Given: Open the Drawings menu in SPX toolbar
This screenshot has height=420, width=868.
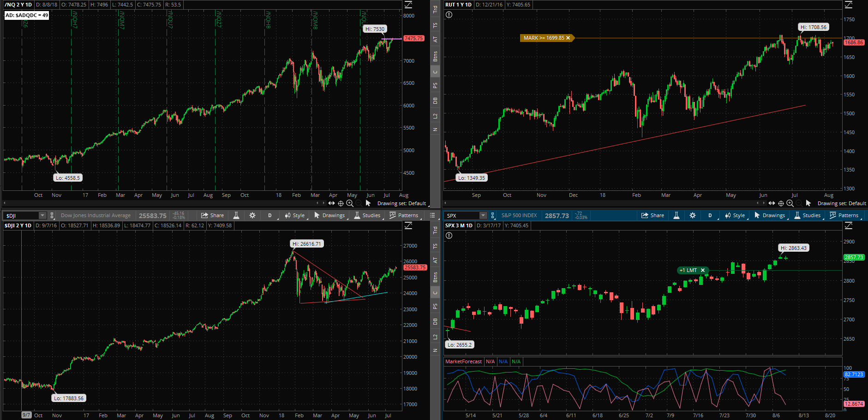Looking at the screenshot, I should pos(769,215).
